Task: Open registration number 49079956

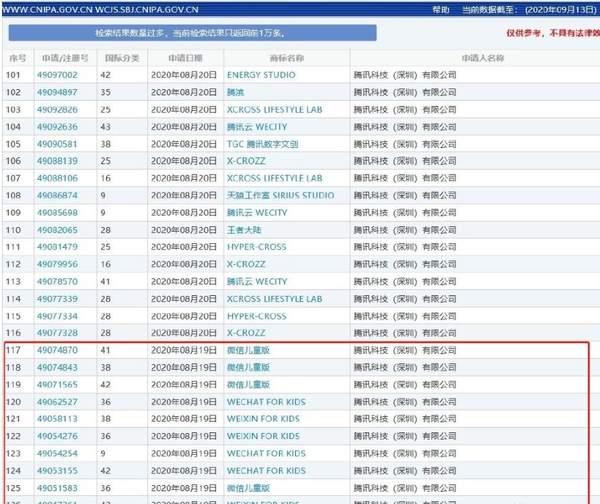Action: coord(57,264)
